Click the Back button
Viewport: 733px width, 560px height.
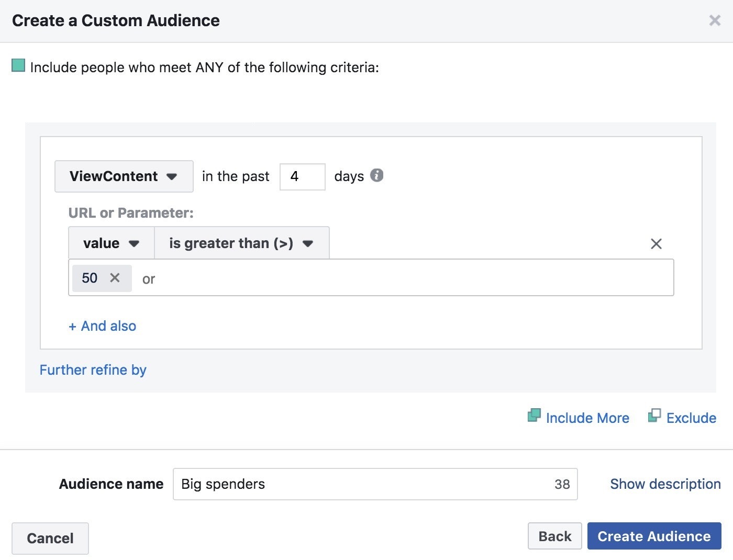(x=554, y=536)
